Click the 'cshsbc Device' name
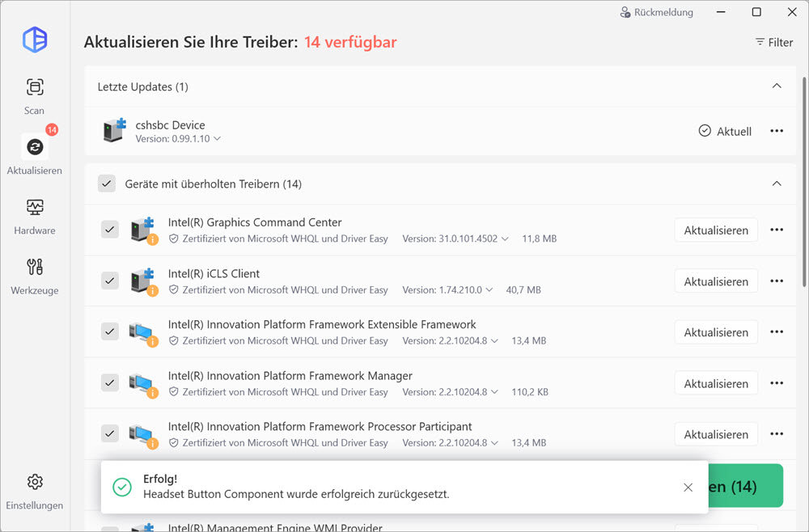Viewport: 809px width, 532px height. click(170, 125)
